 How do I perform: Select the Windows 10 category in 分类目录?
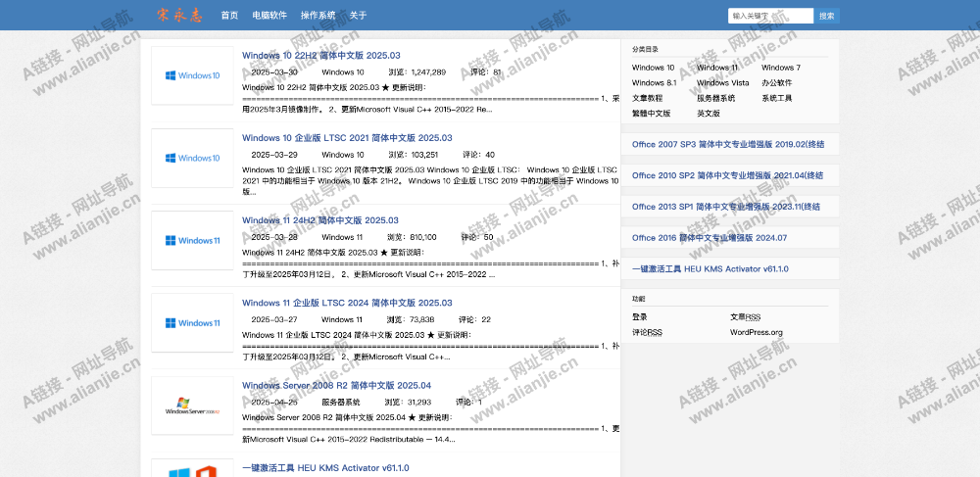click(653, 68)
